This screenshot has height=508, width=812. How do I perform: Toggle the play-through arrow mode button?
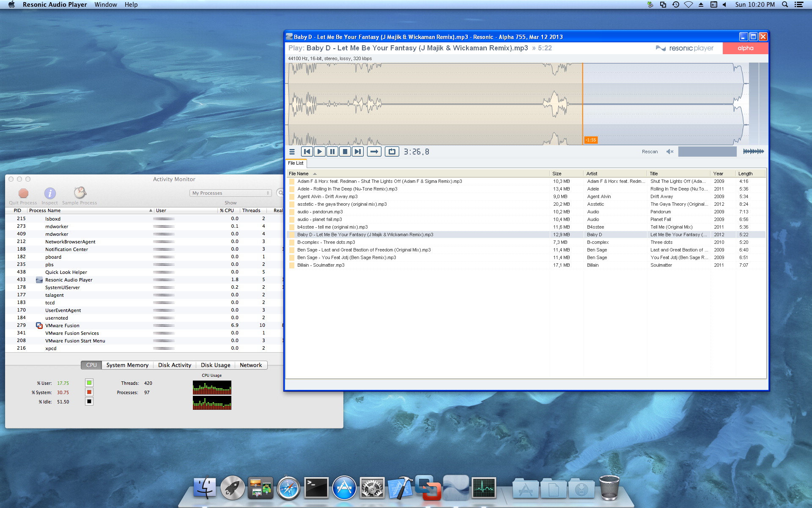[374, 152]
